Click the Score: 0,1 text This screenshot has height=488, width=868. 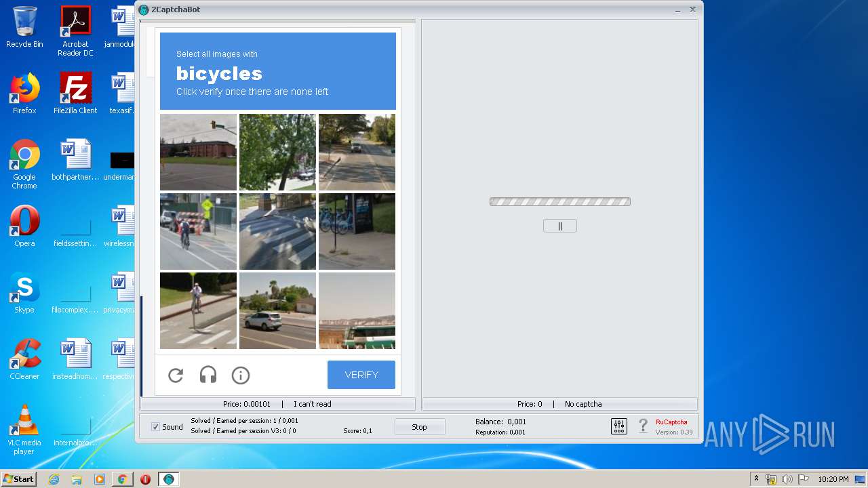(357, 431)
